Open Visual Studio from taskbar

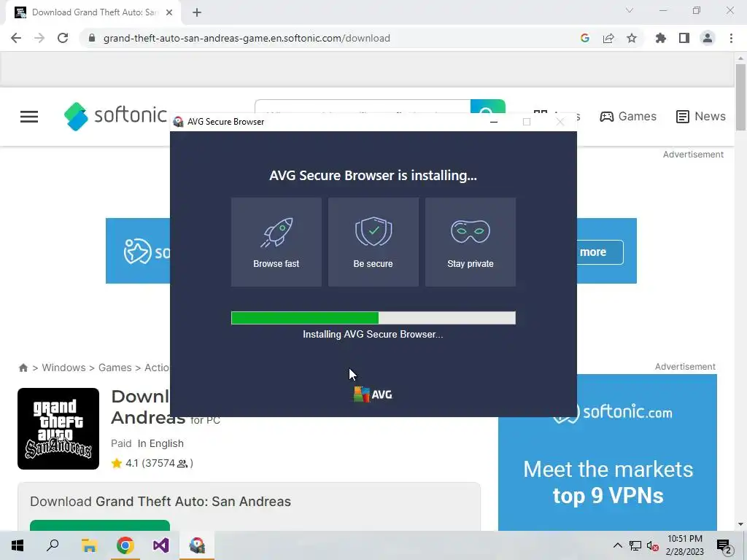[161, 545]
